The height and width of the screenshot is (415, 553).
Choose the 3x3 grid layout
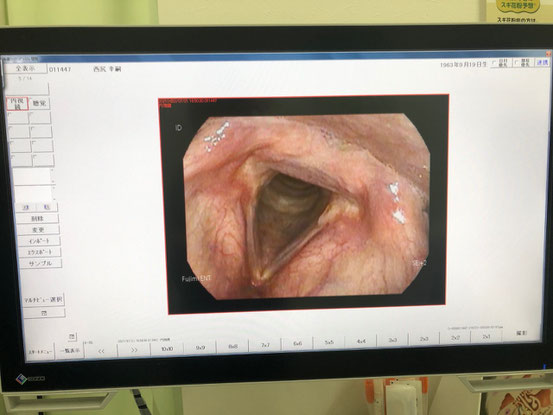(x=393, y=340)
